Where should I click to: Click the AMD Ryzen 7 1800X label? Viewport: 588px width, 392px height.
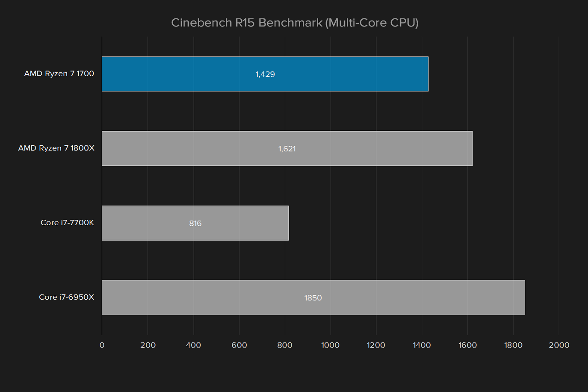click(56, 148)
